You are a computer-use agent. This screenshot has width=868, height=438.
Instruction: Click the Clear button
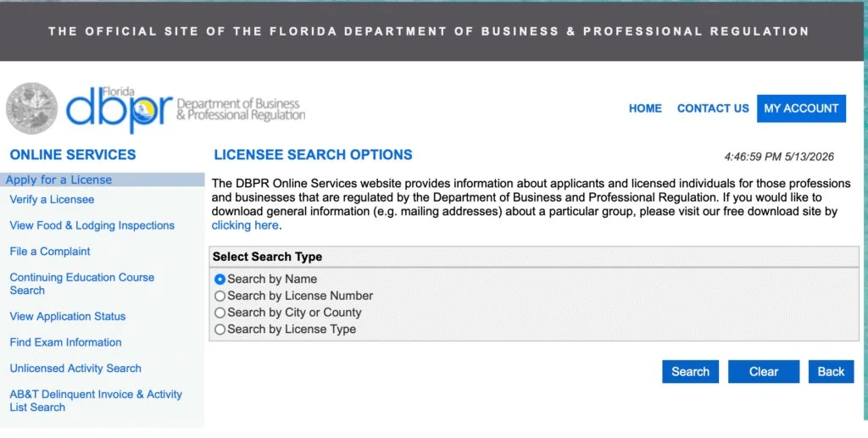coord(764,372)
